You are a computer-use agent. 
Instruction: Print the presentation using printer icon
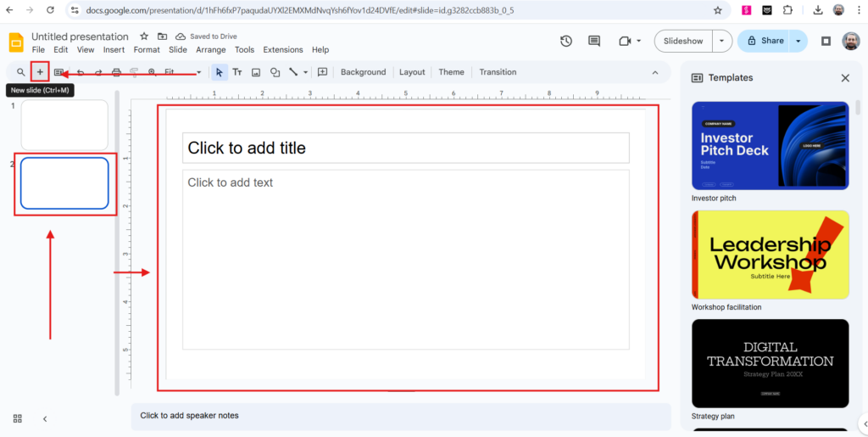click(x=116, y=72)
